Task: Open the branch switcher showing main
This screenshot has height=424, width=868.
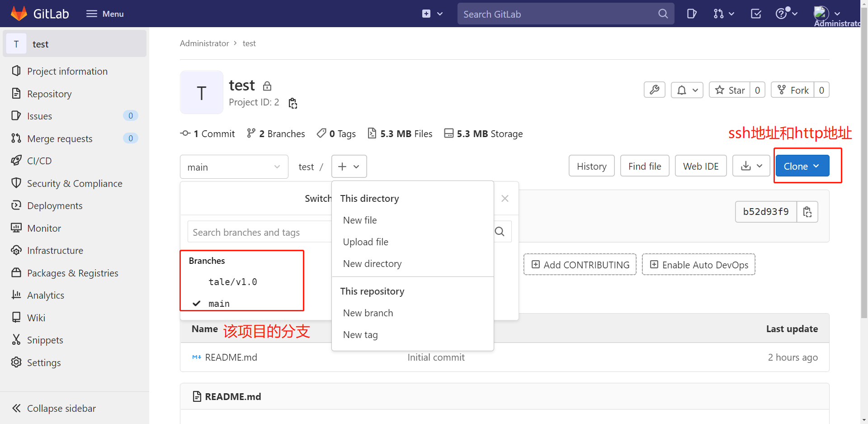Action: [234, 167]
